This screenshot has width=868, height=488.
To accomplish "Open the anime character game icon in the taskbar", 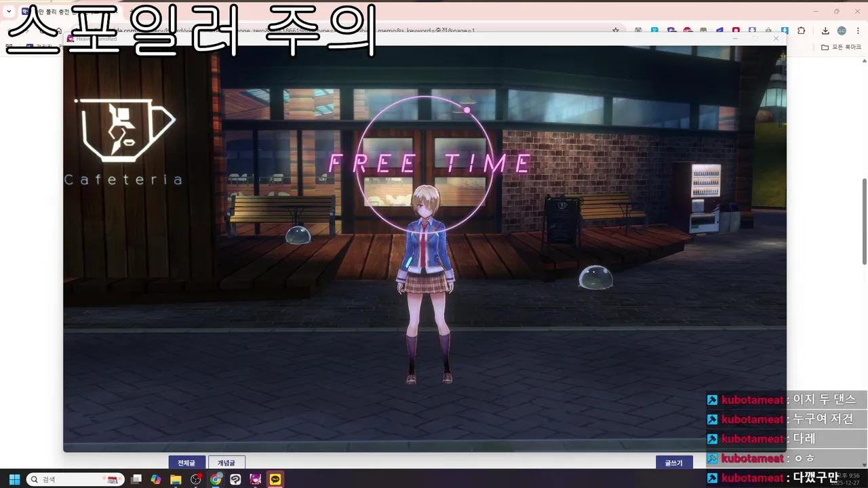I will (256, 479).
